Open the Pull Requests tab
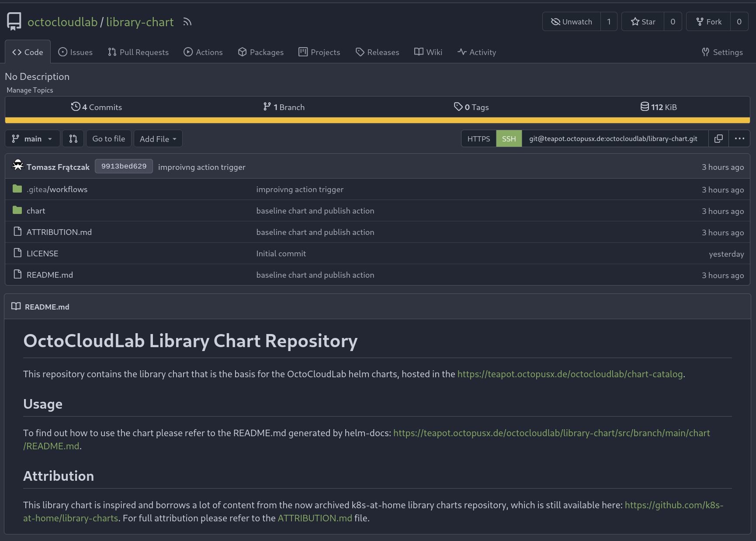Image resolution: width=756 pixels, height=541 pixels. coord(138,52)
